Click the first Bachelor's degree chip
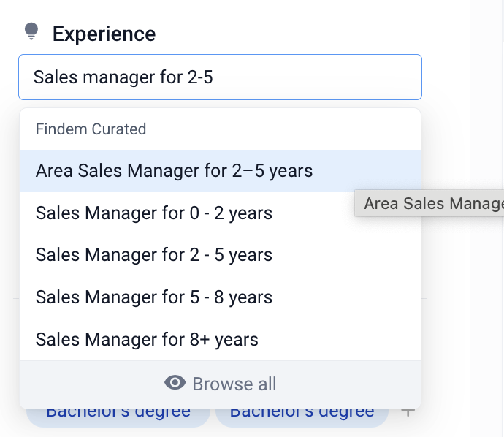Viewport: 504px width, 437px height. coord(118,414)
